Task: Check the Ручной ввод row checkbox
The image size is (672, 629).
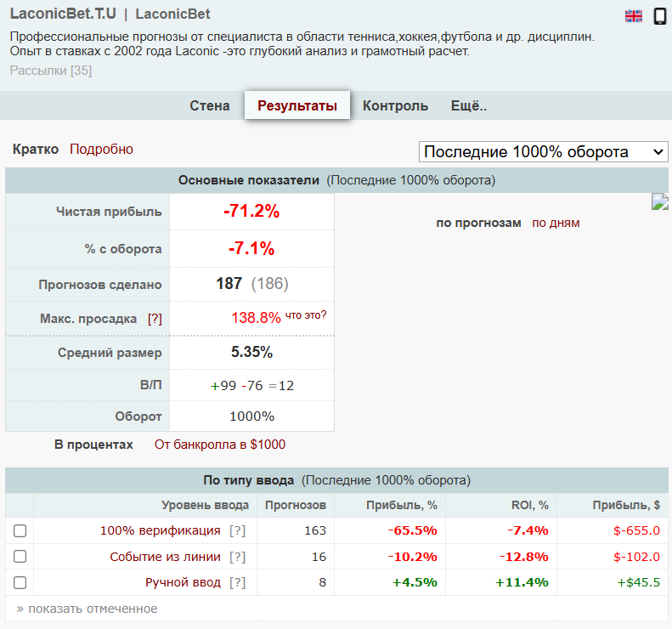Action: coord(20,582)
